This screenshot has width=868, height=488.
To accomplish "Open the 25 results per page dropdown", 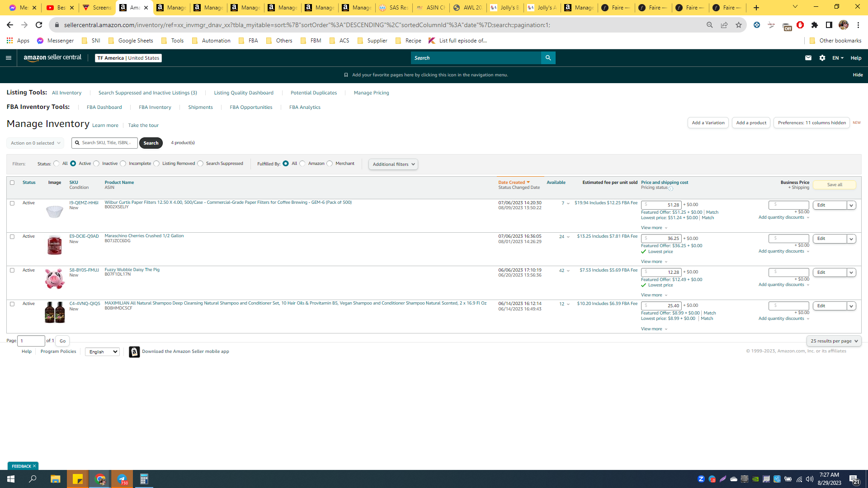I will [x=834, y=341].
